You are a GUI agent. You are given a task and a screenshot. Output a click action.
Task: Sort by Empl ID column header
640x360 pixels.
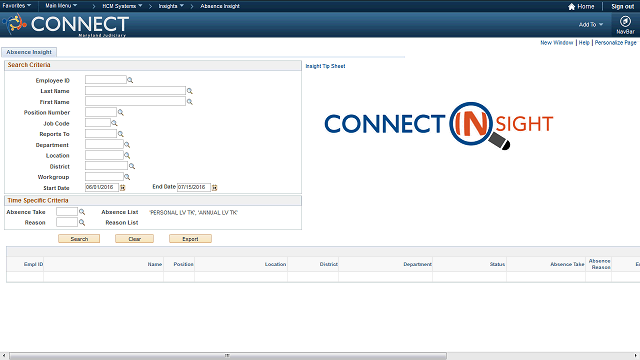(x=33, y=264)
